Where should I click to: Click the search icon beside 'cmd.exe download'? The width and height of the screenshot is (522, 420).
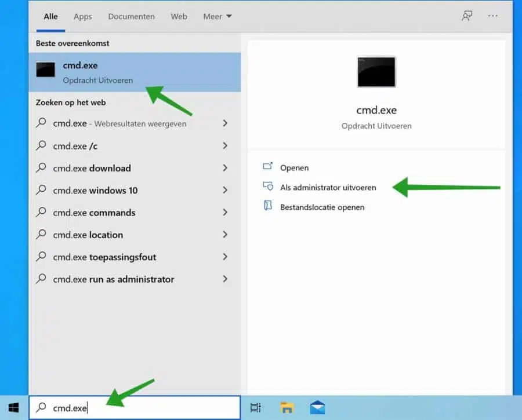pos(41,167)
